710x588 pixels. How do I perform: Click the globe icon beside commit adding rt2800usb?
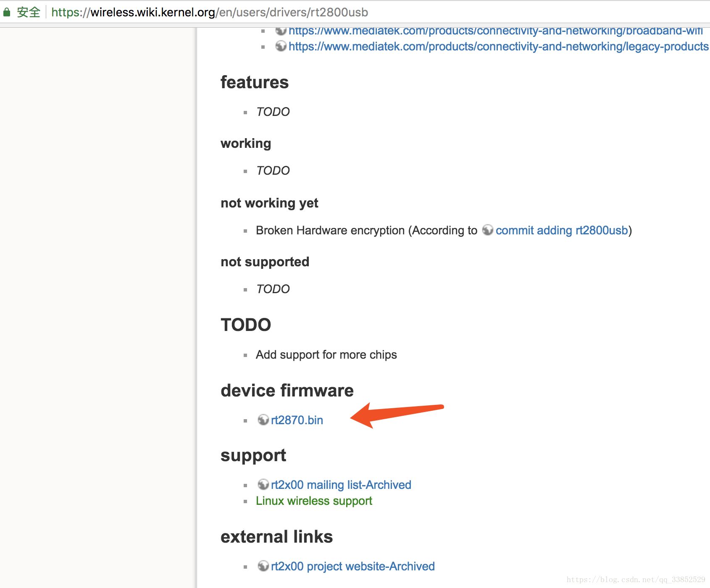[x=487, y=231]
